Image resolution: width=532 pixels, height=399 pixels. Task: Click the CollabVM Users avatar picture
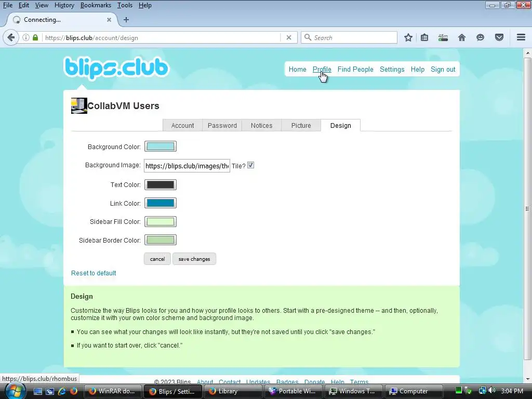click(79, 105)
